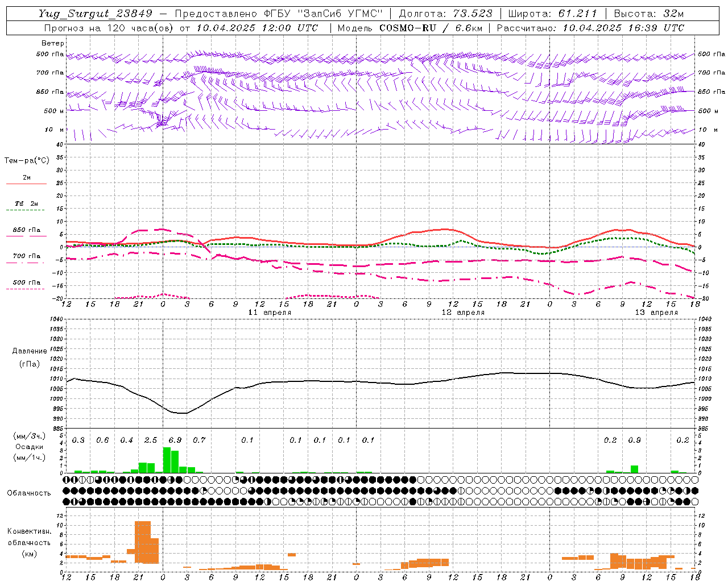Screen dimensions: 728x582
Task: Click the 13 апреля date label
Action: click(656, 313)
